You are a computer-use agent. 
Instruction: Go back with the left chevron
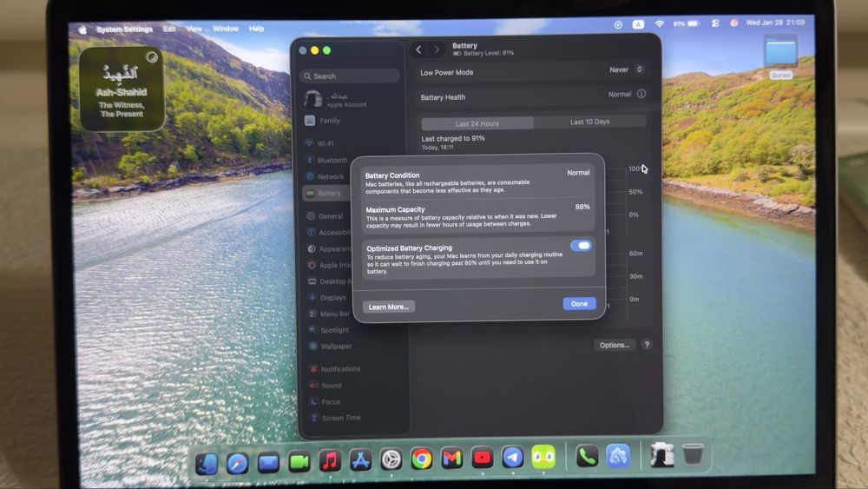419,50
